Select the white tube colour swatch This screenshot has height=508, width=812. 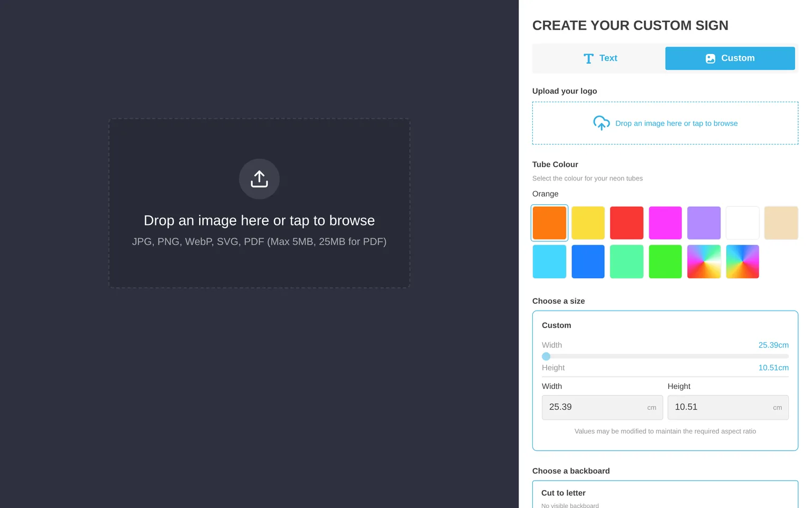[742, 223]
